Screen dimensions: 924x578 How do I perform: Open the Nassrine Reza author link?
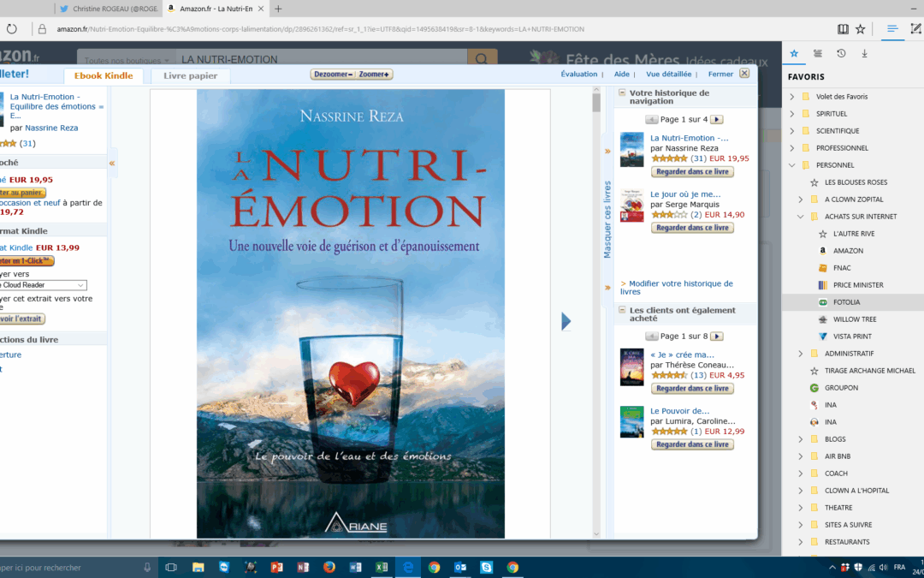click(x=51, y=128)
